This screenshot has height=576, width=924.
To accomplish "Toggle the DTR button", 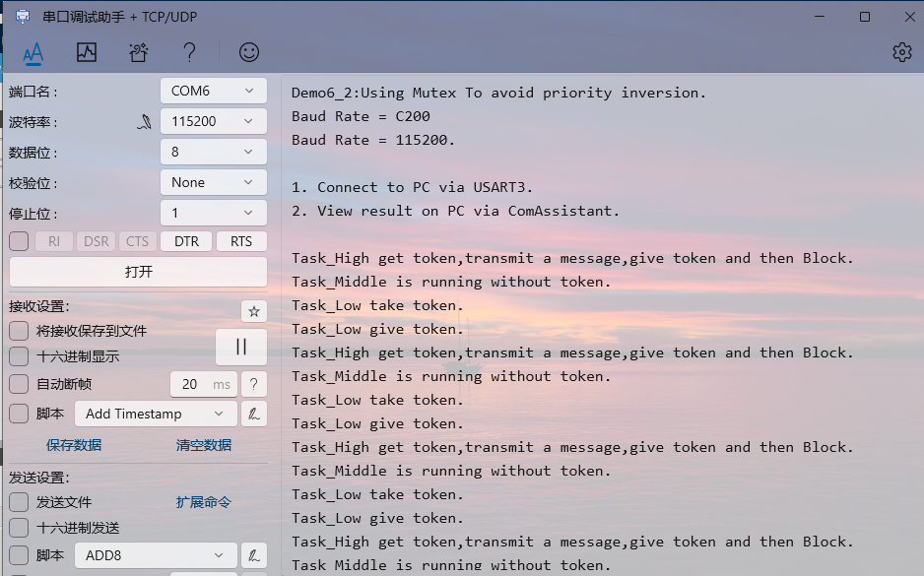I will click(x=186, y=241).
